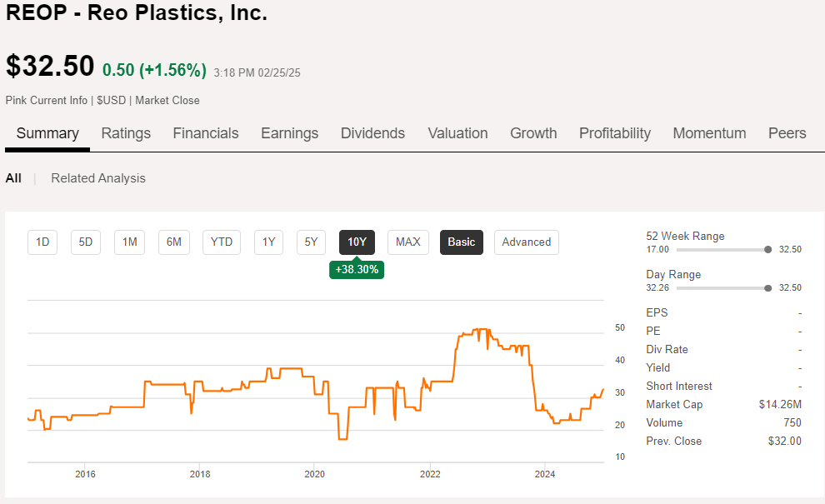Screen dimensions: 825x504
Task: Switch to the Ratings tab
Action: pos(126,133)
